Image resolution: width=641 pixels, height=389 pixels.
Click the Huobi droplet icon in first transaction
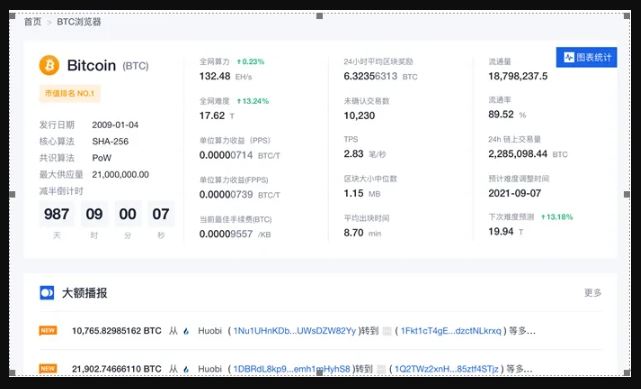pyautogui.click(x=186, y=331)
